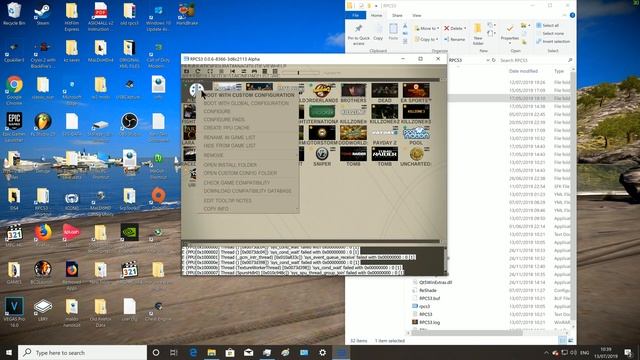Switch RPCS3 game list to list mode
This screenshot has width=640, height=360.
(x=265, y=72)
